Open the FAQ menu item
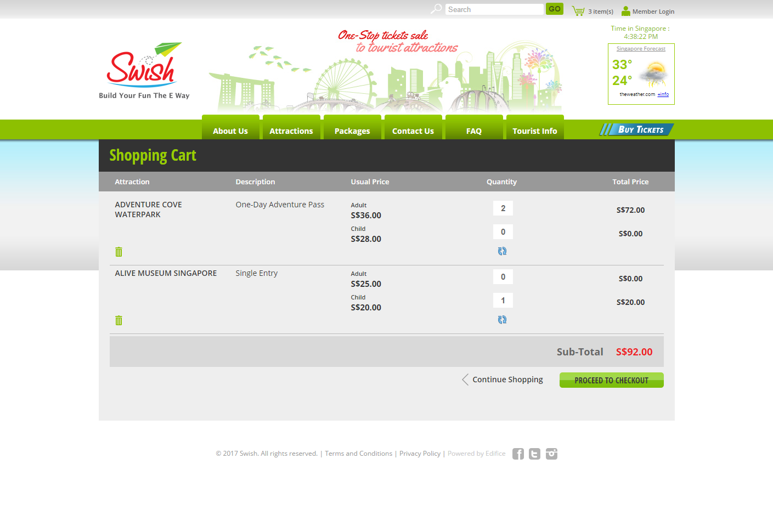 click(x=474, y=127)
